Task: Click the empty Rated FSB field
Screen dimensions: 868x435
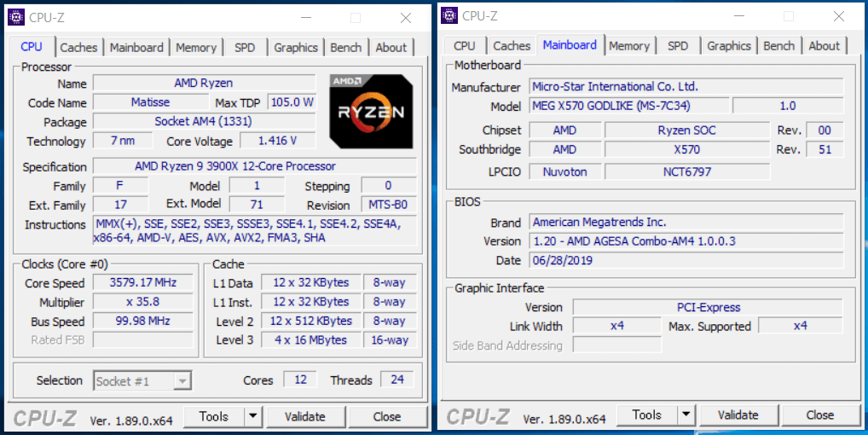Action: click(143, 339)
